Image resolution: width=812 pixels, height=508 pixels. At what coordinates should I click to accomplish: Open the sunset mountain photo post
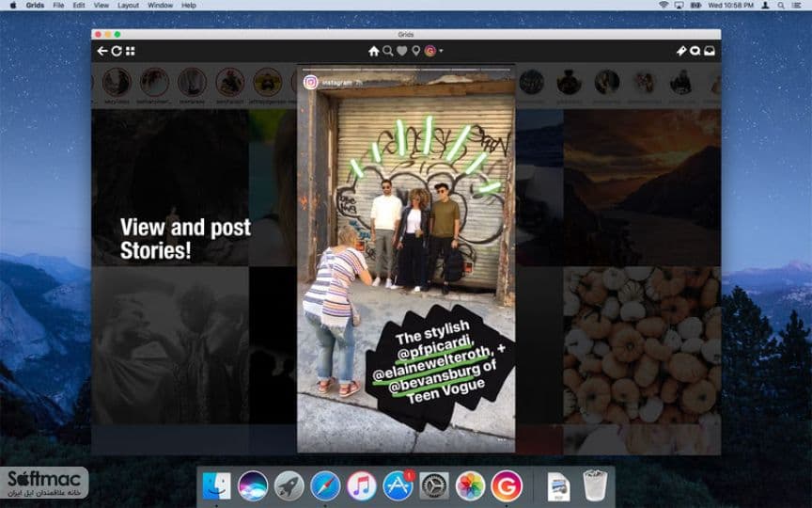pyautogui.click(x=642, y=187)
